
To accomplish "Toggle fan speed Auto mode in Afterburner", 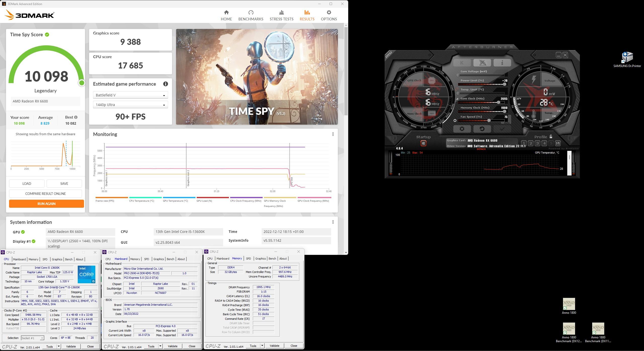I will 507,123.
